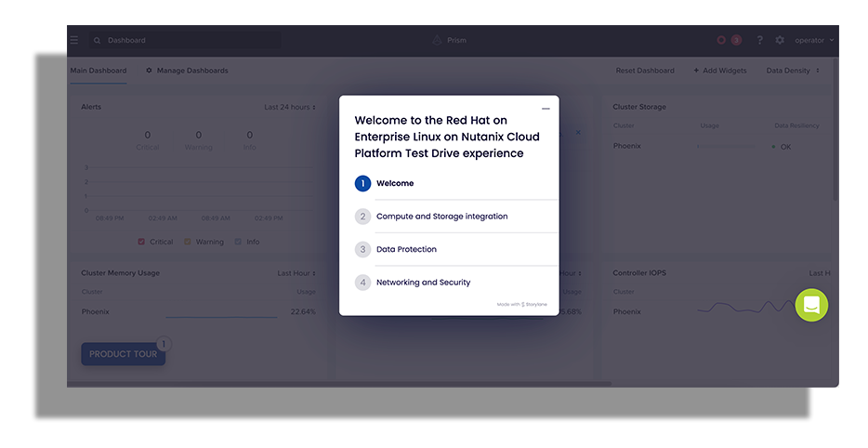
Task: Open the help question mark icon
Action: [759, 40]
